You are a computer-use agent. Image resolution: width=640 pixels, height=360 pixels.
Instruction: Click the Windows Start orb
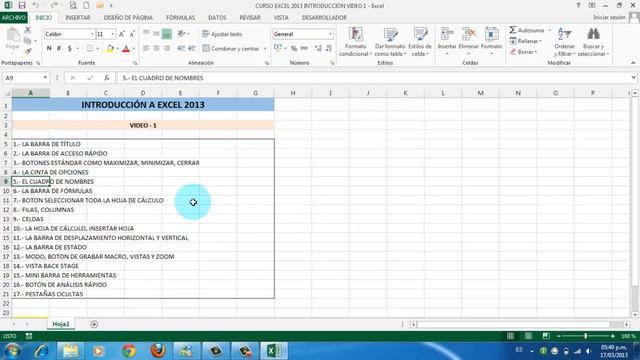[12, 351]
